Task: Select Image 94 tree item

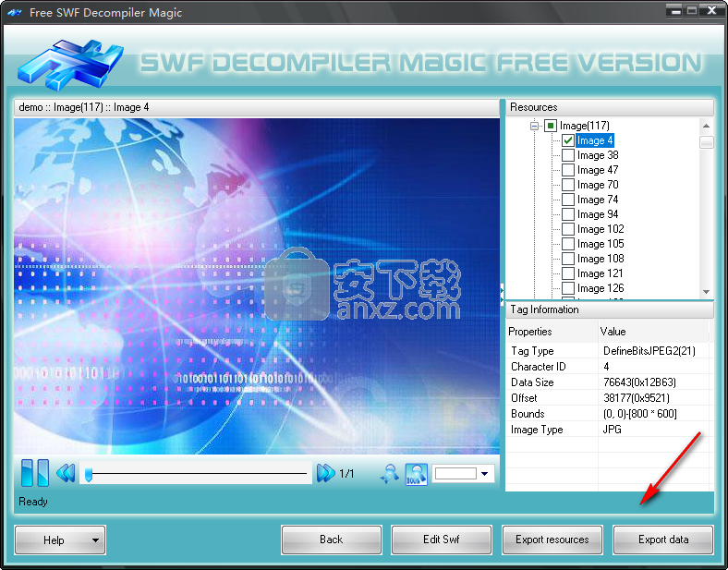Action: pos(598,214)
